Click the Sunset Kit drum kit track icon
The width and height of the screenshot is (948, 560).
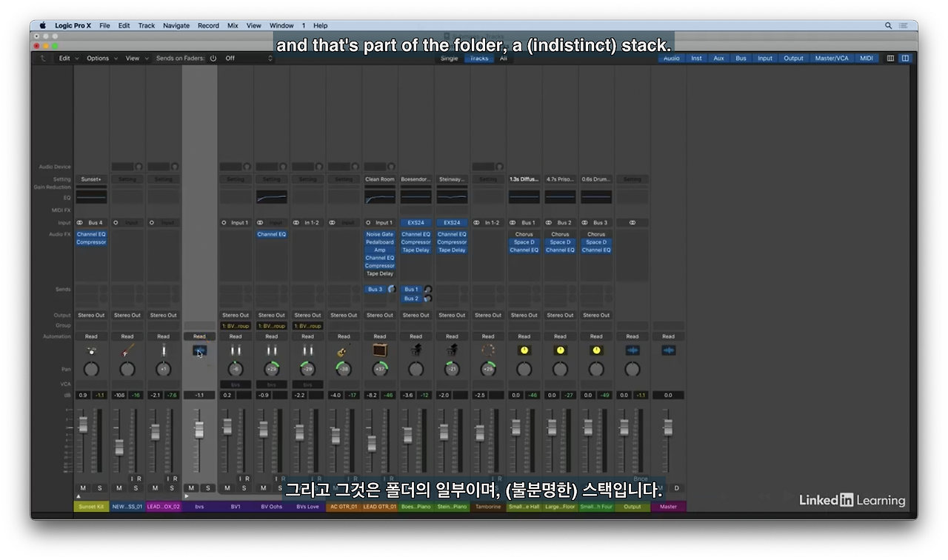tap(91, 350)
